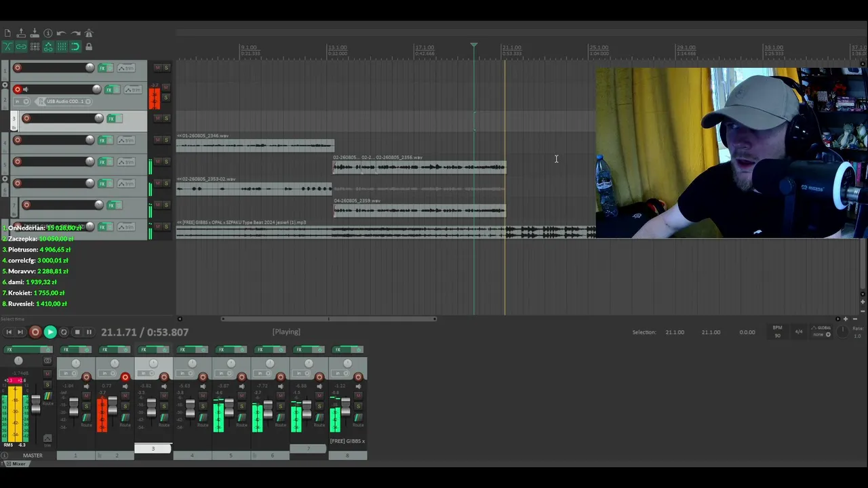Click the BPM tempo field
The image size is (868, 488).
[x=777, y=332]
